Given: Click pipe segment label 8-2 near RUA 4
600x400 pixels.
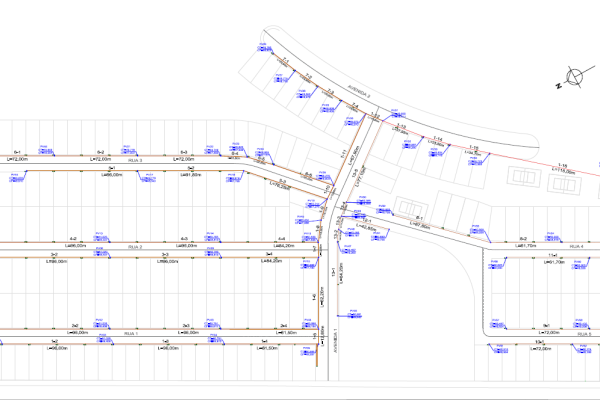Looking at the screenshot, I should (x=523, y=239).
